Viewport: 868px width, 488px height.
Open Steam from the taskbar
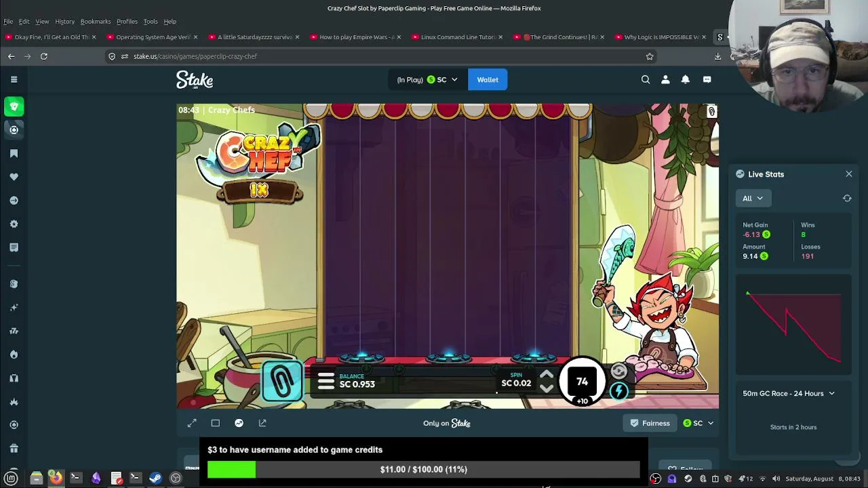pos(155,479)
